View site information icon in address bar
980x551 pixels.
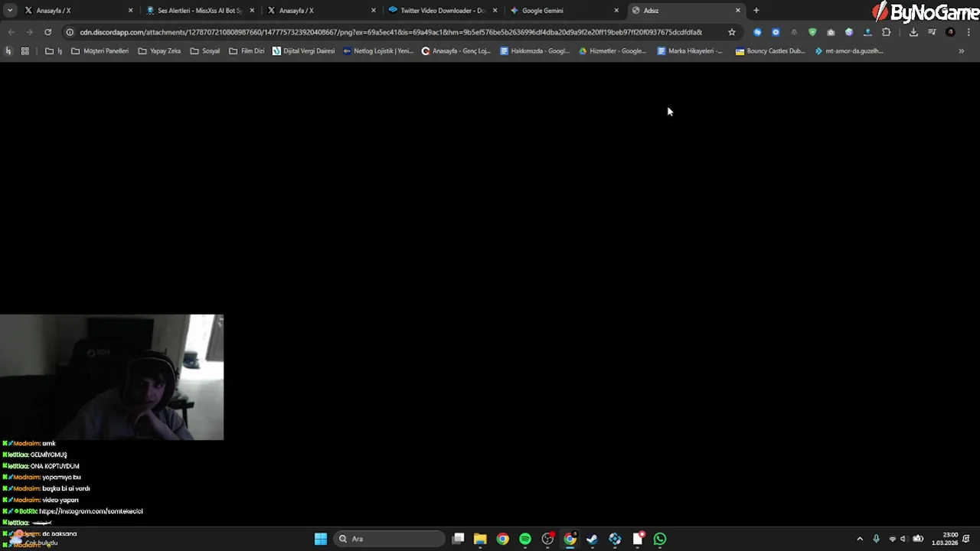tap(70, 32)
